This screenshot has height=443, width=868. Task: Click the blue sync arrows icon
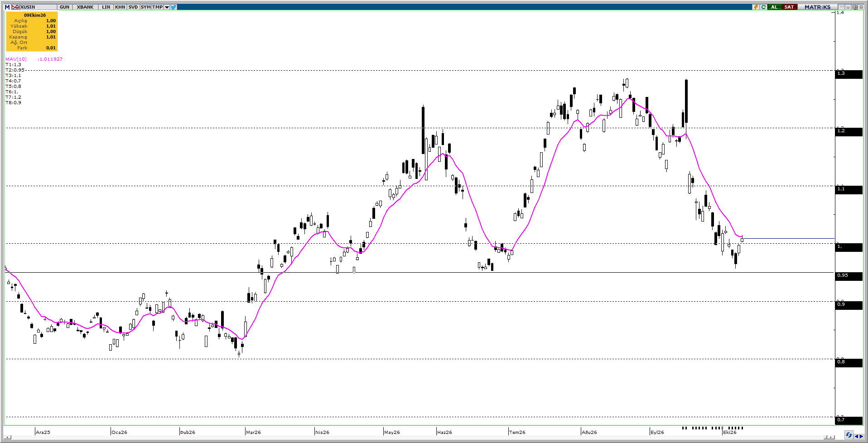pyautogui.click(x=849, y=435)
